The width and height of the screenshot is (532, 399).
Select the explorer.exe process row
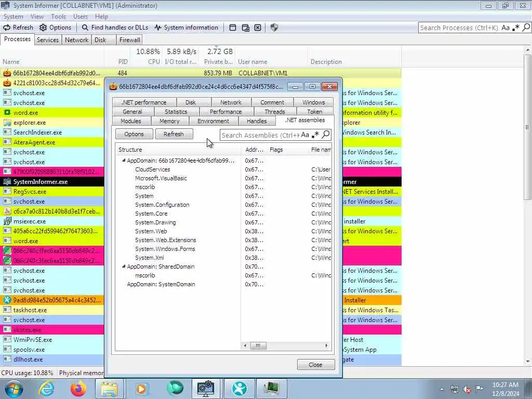click(52, 123)
